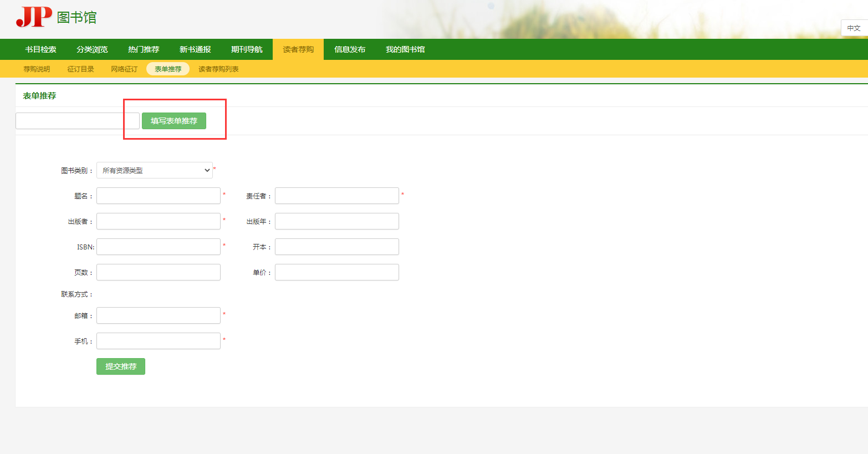Open 我的图书馆 page
Image resolution: width=868 pixels, height=454 pixels.
pos(405,49)
